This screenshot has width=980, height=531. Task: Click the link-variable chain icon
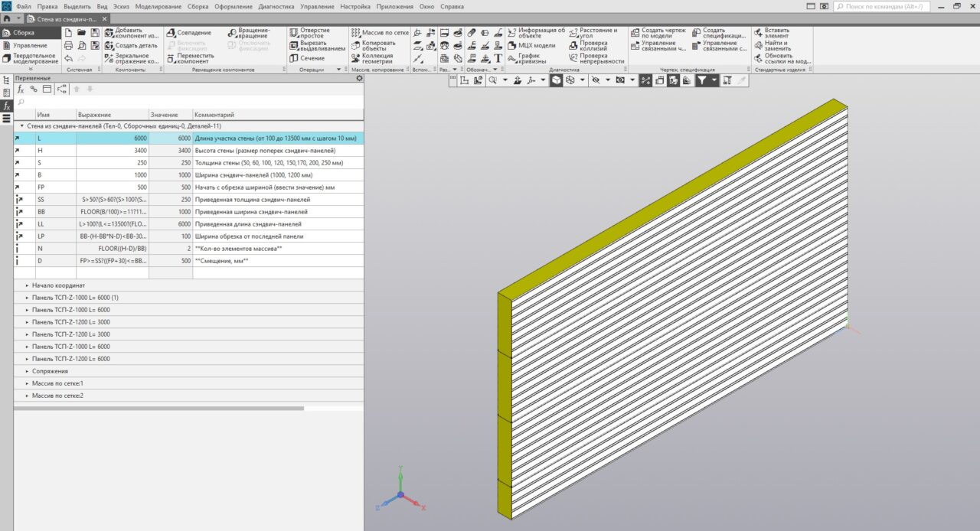[x=34, y=89]
